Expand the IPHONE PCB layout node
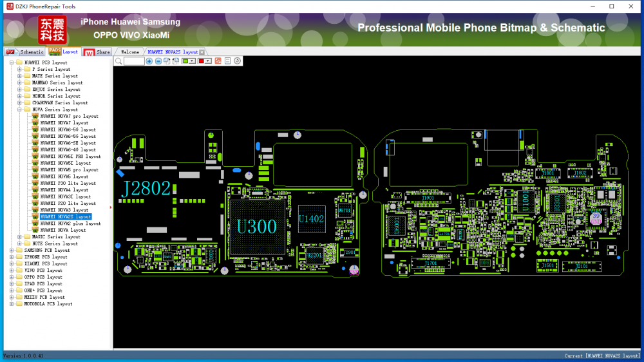The image size is (644, 362). (x=12, y=257)
